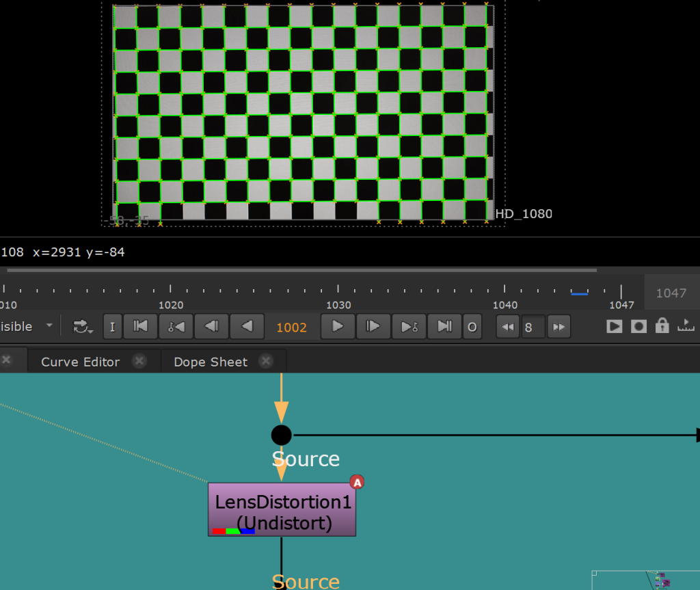700x590 pixels.
Task: Click the node graph navigator thumbnail
Action: [646, 580]
